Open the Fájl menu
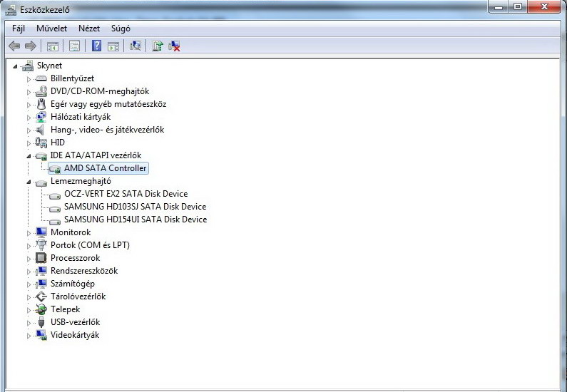The width and height of the screenshot is (567, 392). (19, 29)
